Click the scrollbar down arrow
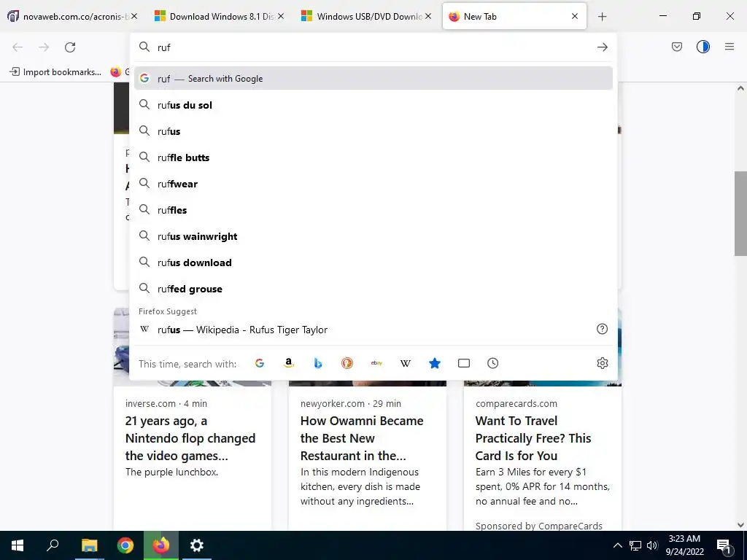747x560 pixels. 740,525
